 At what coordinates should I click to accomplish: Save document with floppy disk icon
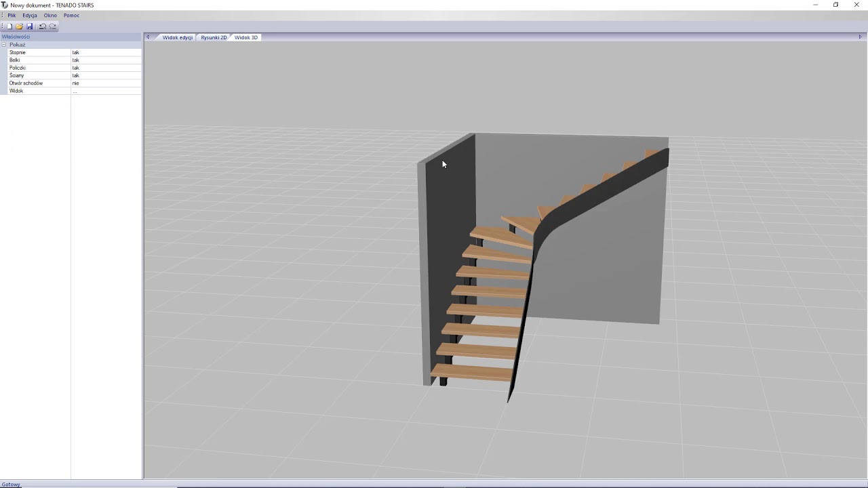pyautogui.click(x=29, y=26)
